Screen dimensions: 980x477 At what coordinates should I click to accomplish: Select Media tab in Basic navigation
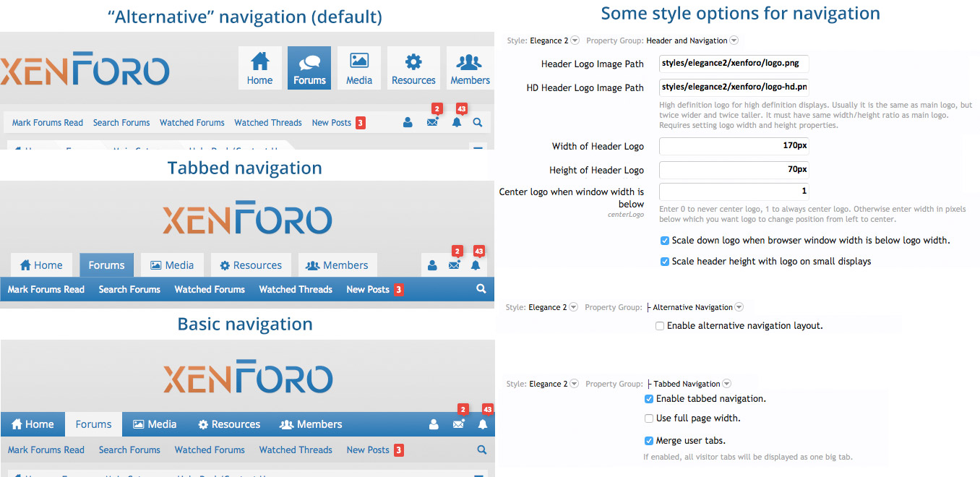(x=155, y=424)
